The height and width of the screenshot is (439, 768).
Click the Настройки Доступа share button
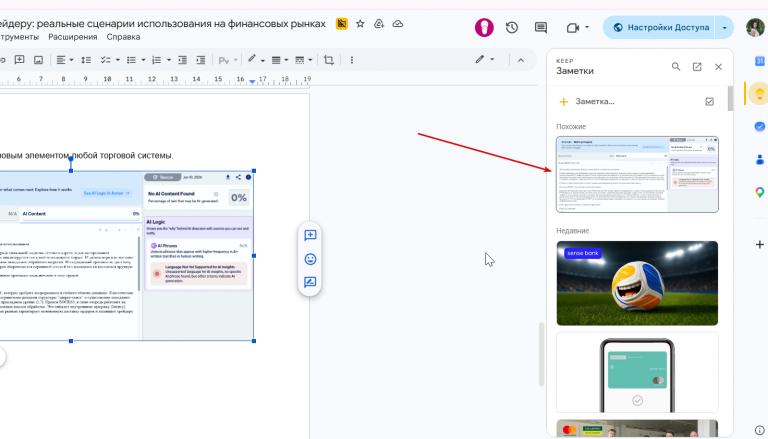659,27
